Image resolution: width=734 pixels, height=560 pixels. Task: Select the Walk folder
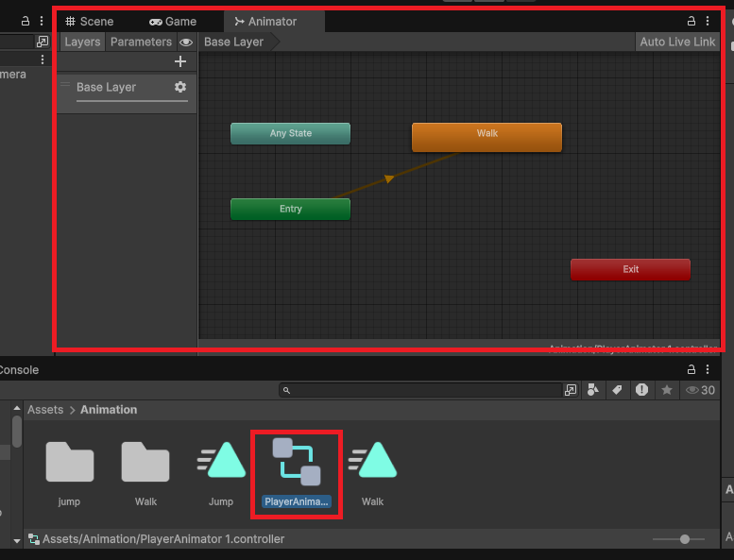(145, 473)
